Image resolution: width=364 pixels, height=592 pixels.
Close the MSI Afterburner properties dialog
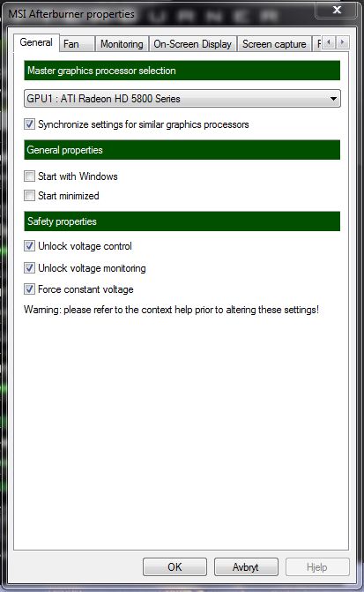336,10
